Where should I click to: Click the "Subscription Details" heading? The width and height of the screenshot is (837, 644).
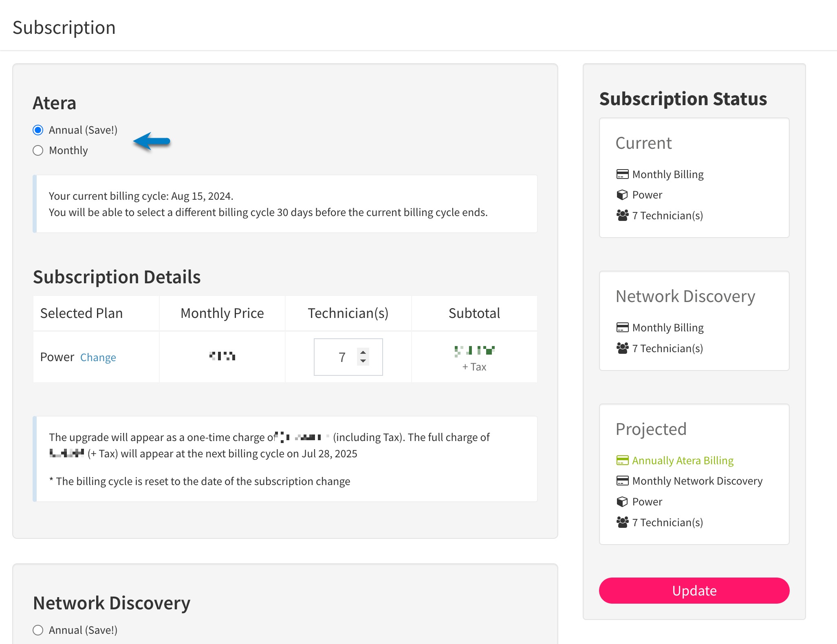(x=117, y=277)
